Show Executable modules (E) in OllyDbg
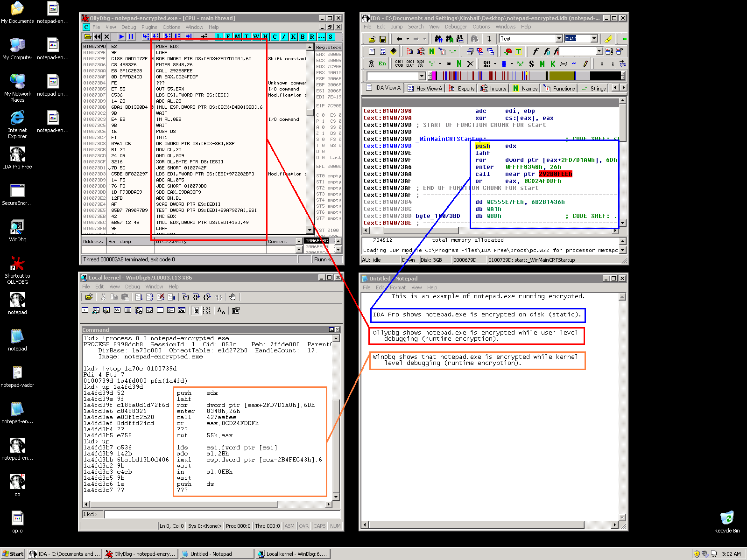The image size is (747, 560). tap(228, 36)
